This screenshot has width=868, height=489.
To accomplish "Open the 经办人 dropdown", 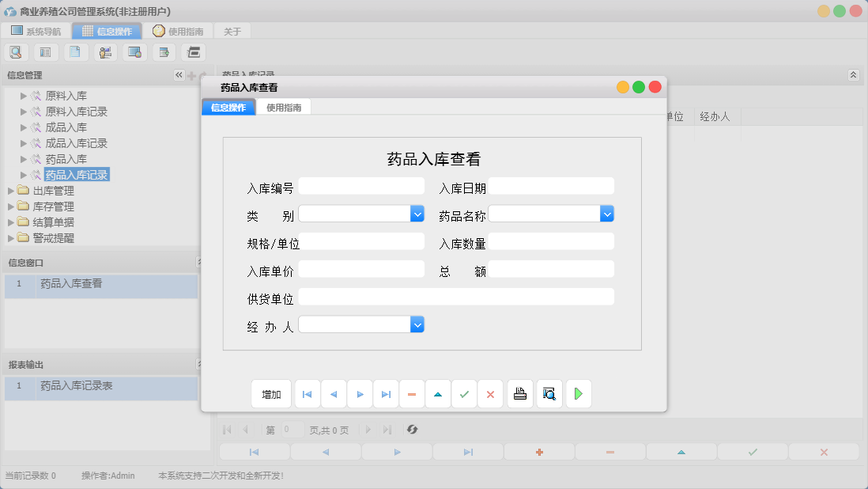I will tap(417, 324).
